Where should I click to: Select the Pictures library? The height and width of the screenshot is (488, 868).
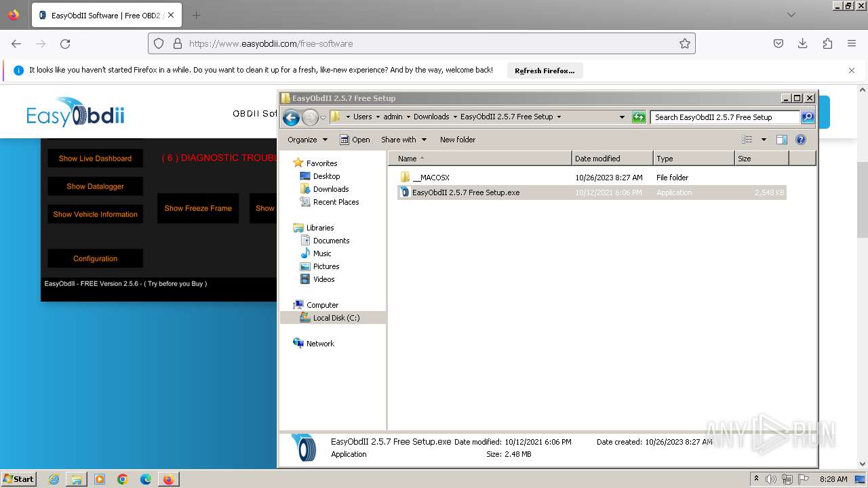[x=326, y=266]
